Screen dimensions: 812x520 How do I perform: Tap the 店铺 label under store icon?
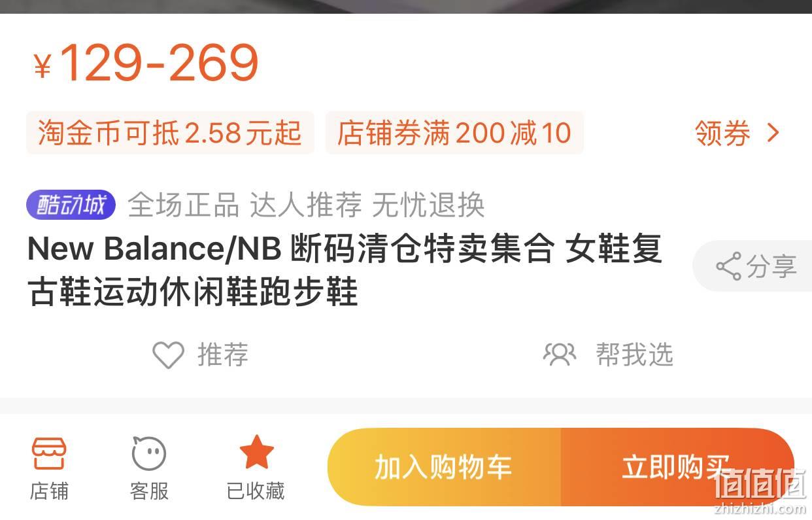tap(49, 491)
